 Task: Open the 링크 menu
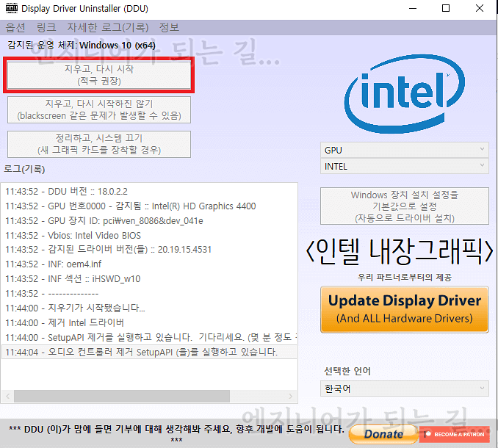tap(46, 28)
